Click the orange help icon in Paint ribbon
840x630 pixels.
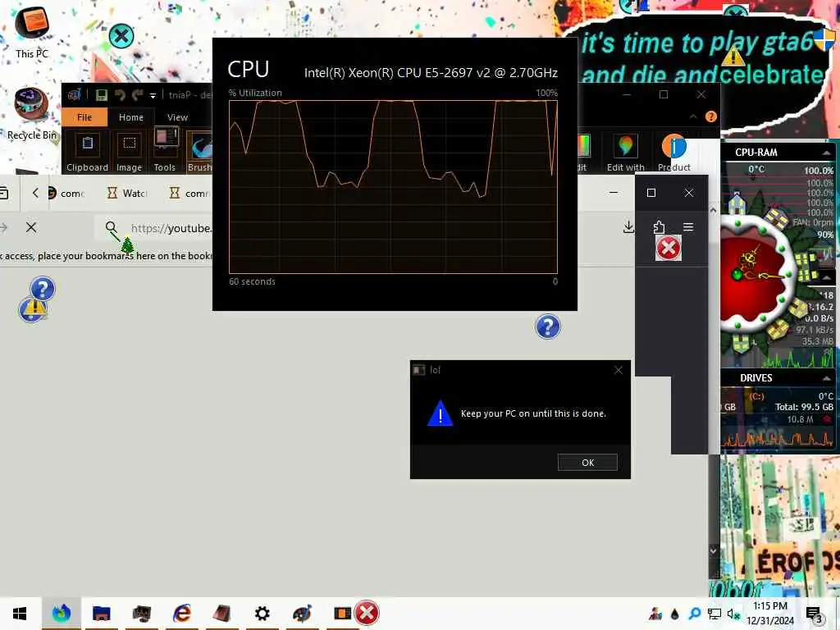(711, 116)
